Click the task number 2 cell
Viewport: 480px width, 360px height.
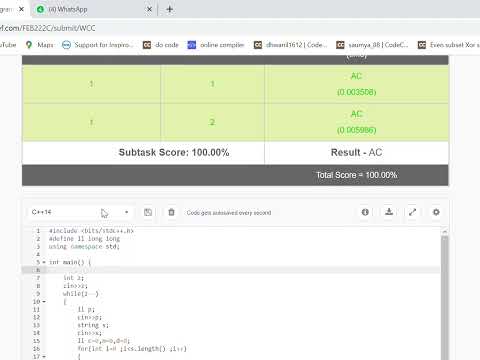pyautogui.click(x=212, y=122)
